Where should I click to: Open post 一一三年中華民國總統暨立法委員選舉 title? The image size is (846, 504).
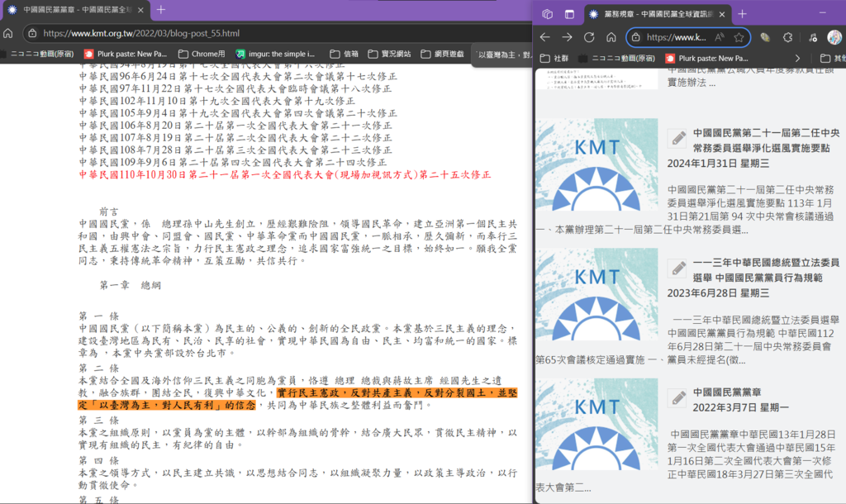pos(766,270)
